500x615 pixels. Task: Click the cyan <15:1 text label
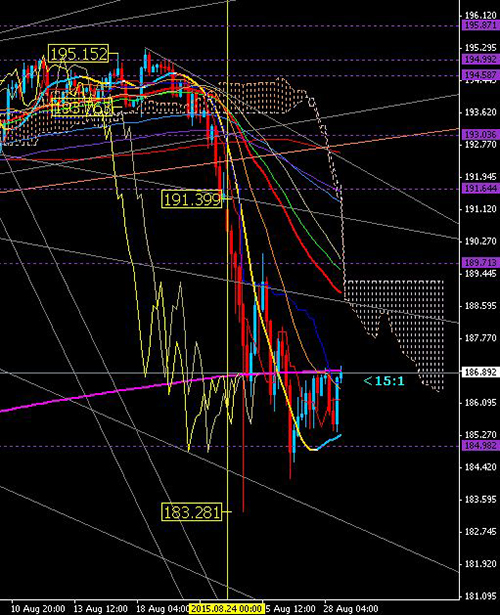pos(384,381)
